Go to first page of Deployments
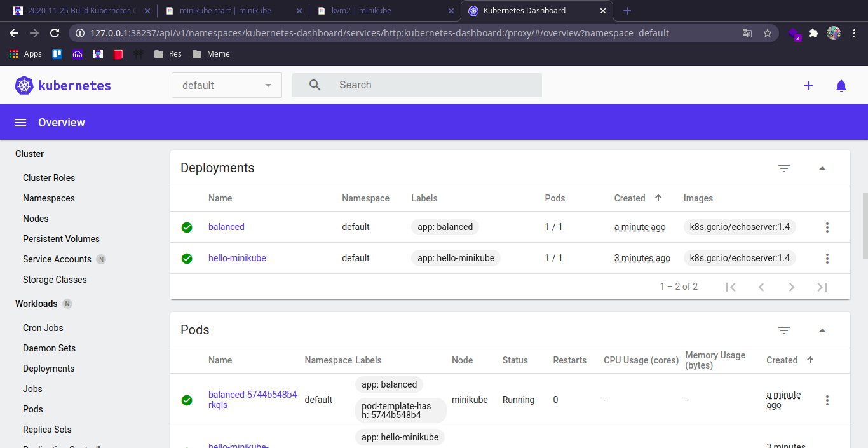The width and height of the screenshot is (868, 448). tap(731, 287)
